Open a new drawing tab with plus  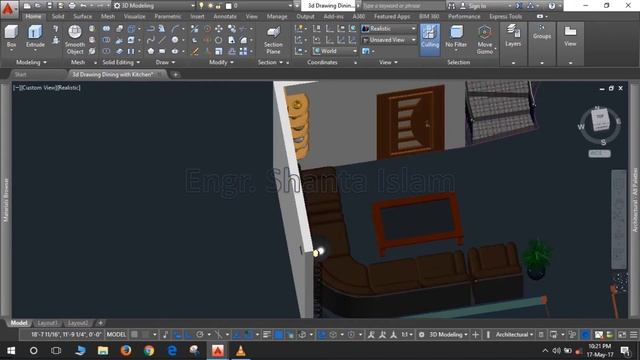point(176,75)
